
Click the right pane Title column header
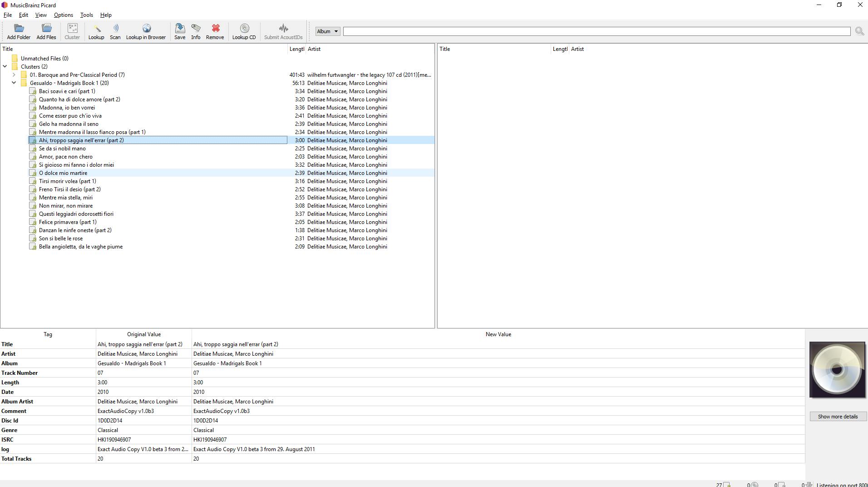pyautogui.click(x=494, y=49)
